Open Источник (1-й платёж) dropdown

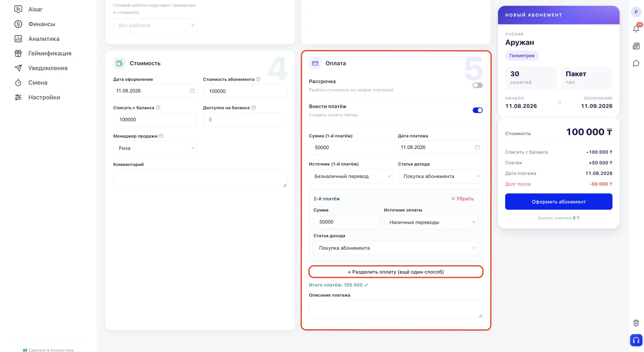tap(351, 176)
